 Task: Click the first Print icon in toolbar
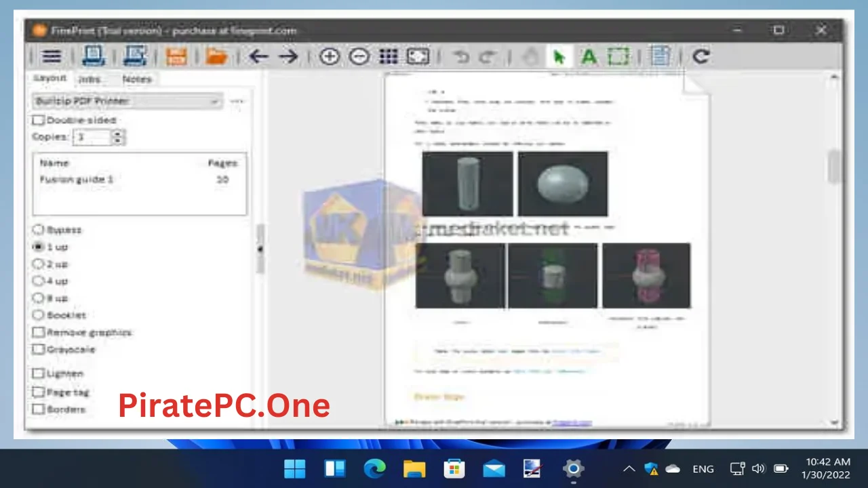[x=93, y=57]
